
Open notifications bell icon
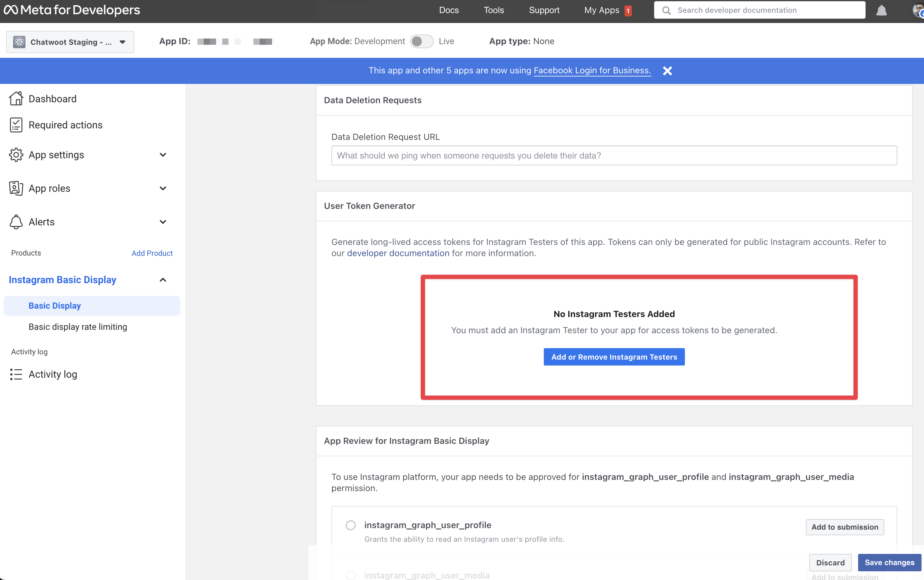click(x=881, y=10)
